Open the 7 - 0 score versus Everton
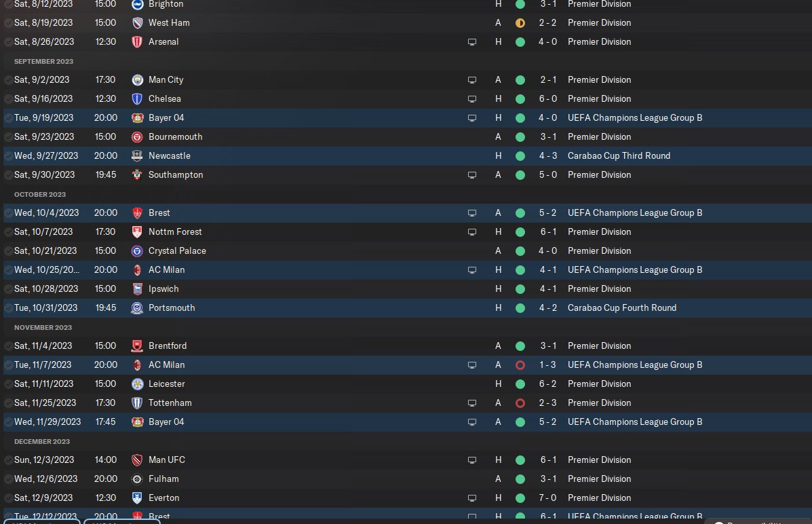 pyautogui.click(x=548, y=498)
